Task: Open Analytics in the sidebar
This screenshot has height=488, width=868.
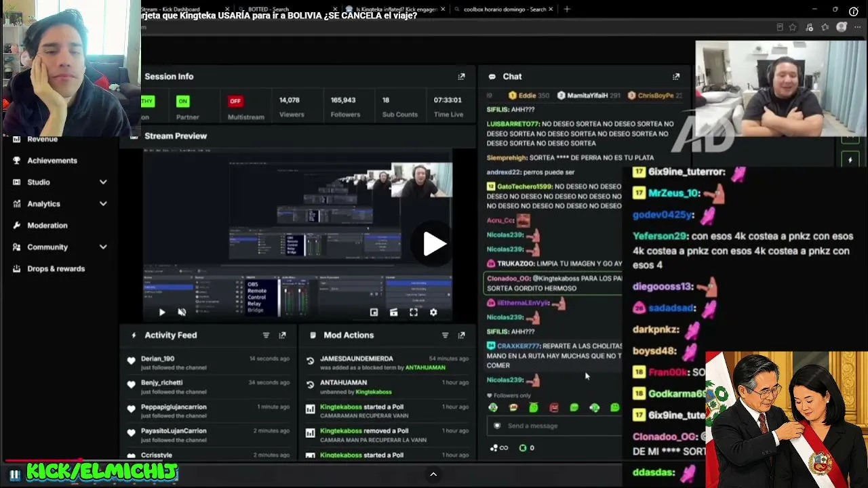Action: point(44,204)
